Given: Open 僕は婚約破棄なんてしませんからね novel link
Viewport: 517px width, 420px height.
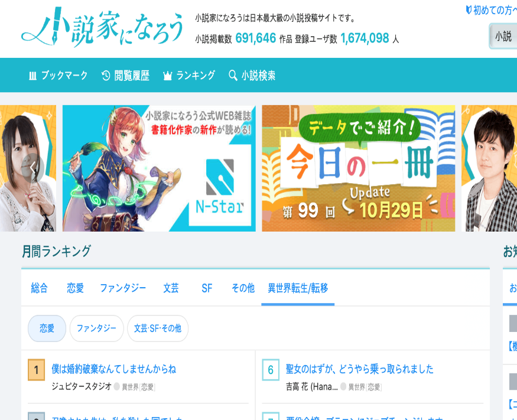Looking at the screenshot, I should click(x=114, y=369).
